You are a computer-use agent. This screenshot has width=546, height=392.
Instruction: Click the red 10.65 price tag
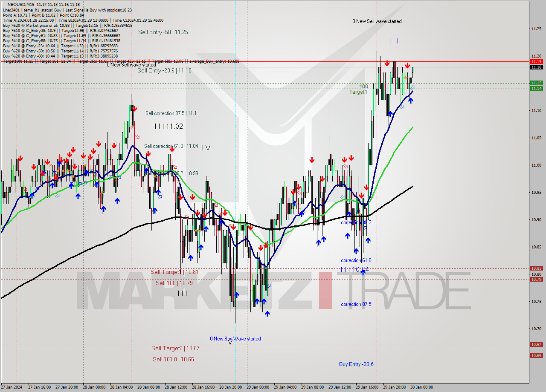point(536,355)
